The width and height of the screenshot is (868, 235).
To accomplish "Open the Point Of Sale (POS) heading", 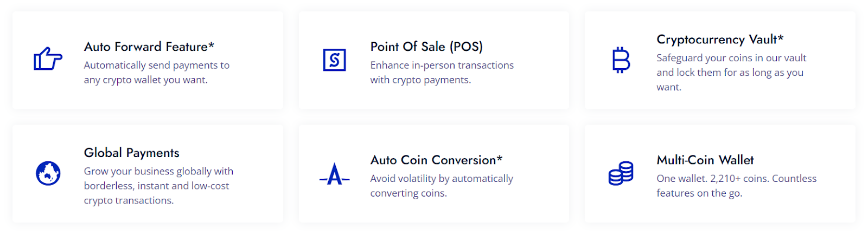I will click(426, 47).
